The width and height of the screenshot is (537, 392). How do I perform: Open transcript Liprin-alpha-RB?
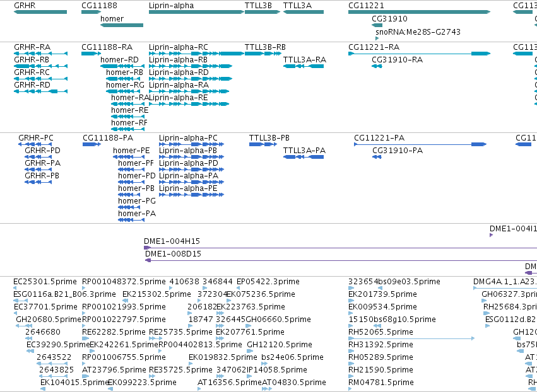[178, 60]
